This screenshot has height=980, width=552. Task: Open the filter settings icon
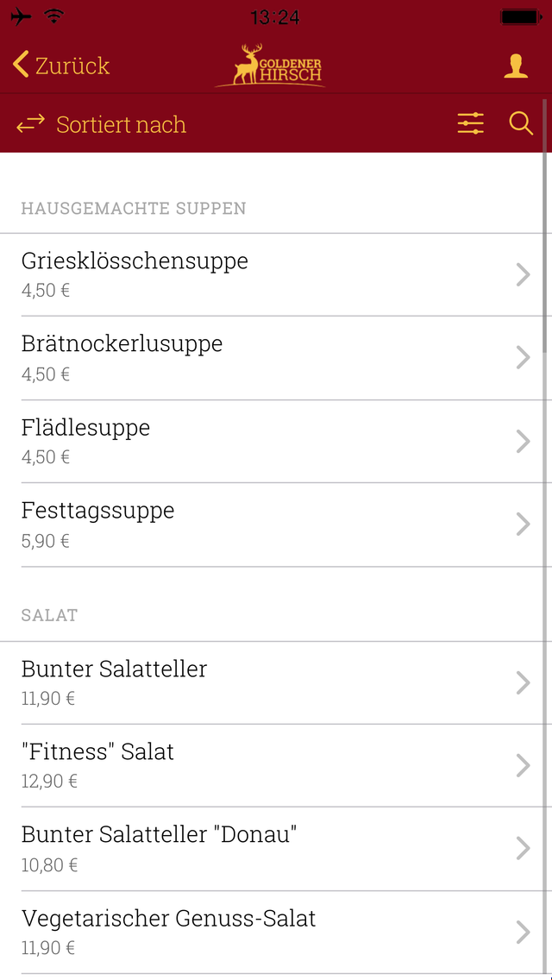470,123
